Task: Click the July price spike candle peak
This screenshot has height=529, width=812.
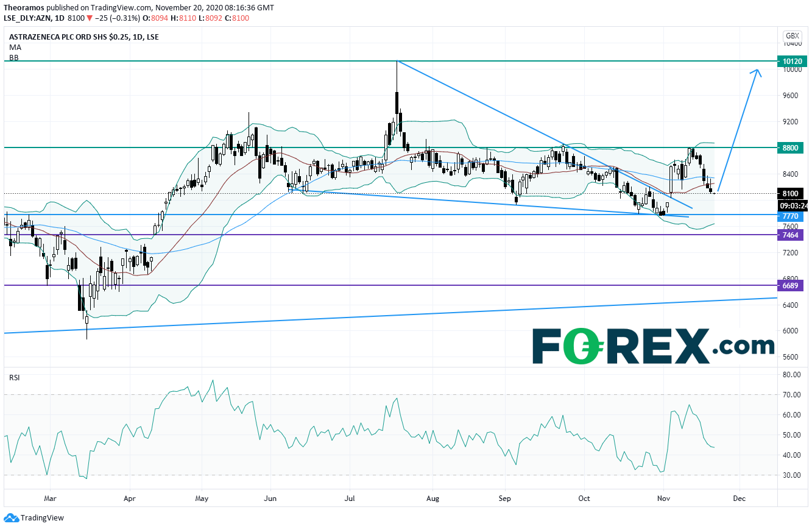Action: (x=397, y=62)
